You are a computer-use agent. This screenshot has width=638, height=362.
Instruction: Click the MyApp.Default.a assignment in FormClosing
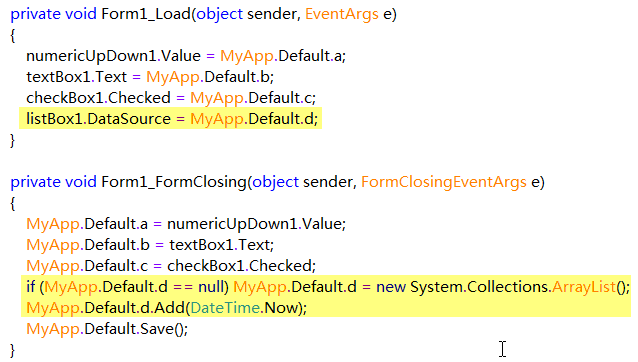[x=186, y=224]
